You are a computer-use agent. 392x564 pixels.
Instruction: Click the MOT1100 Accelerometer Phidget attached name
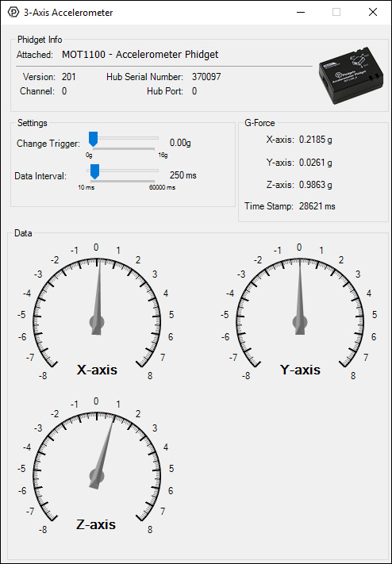(140, 54)
